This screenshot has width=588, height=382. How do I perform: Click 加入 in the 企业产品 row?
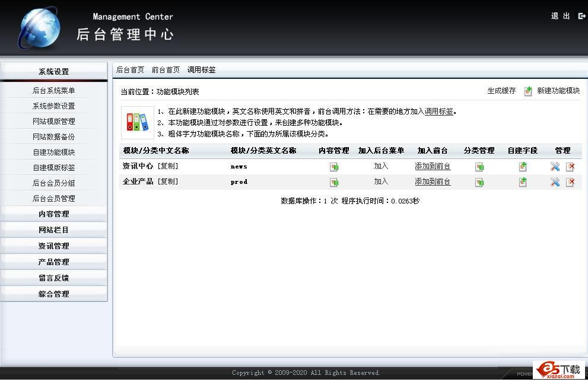[x=381, y=182]
